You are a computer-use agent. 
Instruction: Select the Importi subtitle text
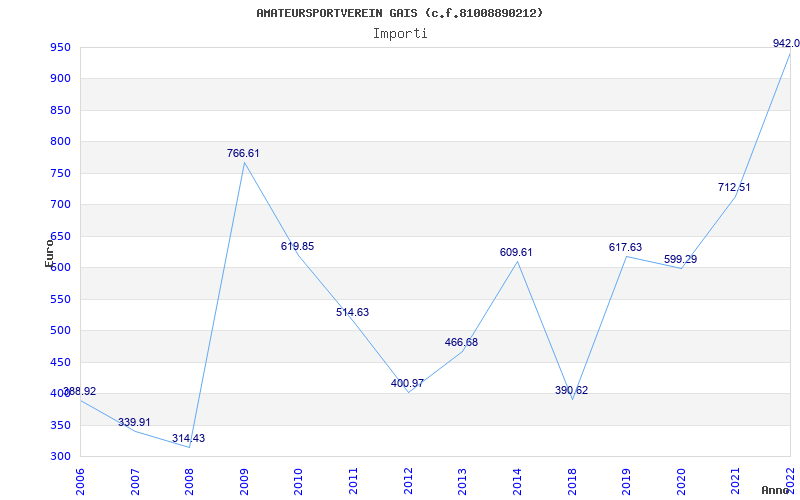coord(400,34)
